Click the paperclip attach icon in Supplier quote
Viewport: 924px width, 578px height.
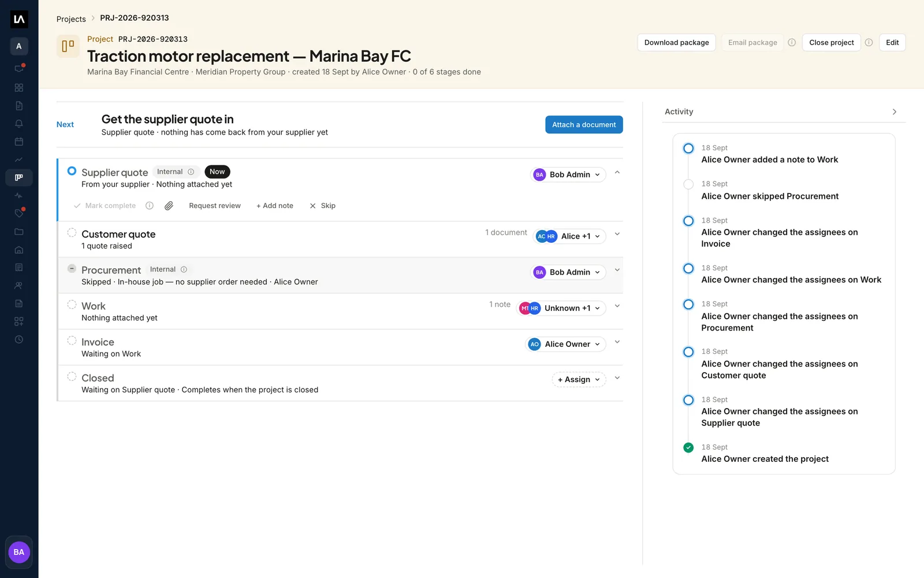tap(169, 206)
